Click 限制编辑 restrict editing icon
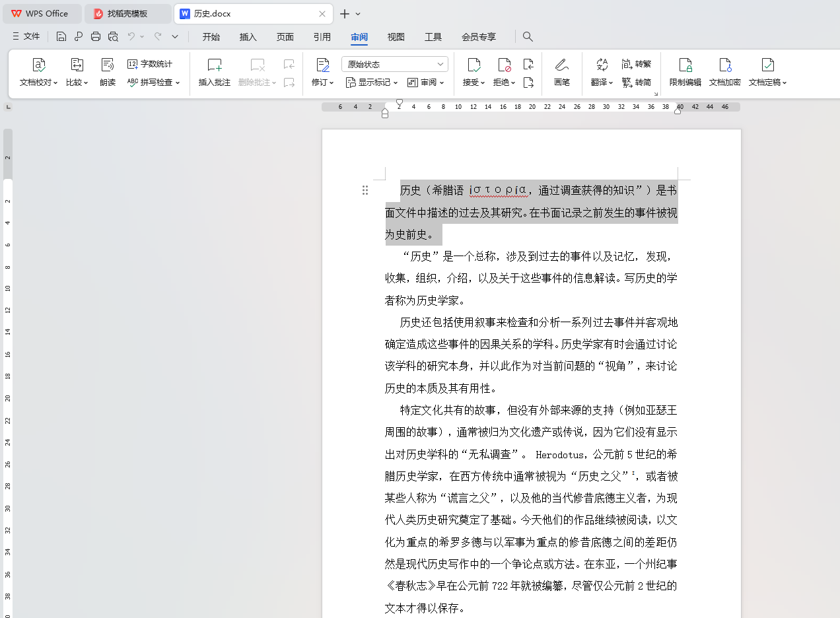Image resolution: width=840 pixels, height=618 pixels. [x=685, y=65]
